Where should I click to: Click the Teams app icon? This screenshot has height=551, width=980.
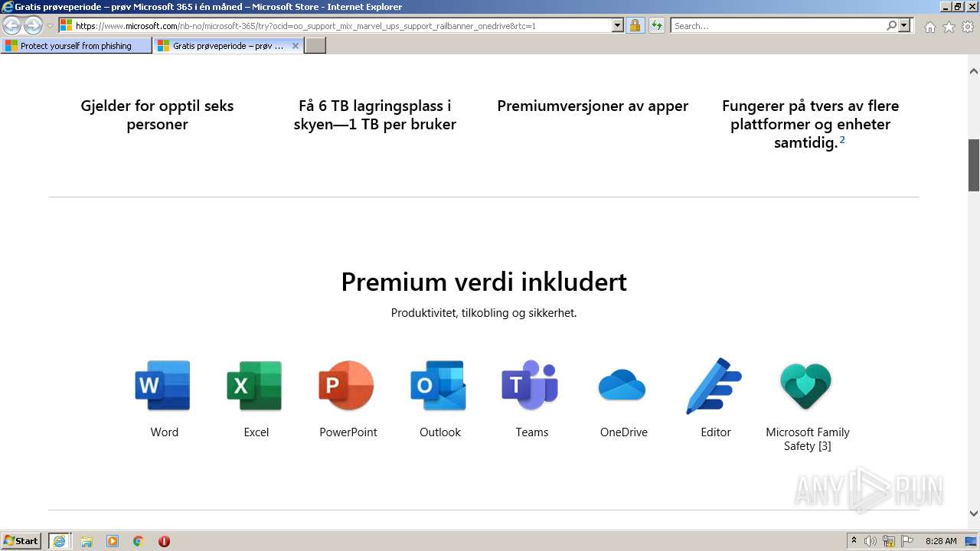tap(531, 386)
